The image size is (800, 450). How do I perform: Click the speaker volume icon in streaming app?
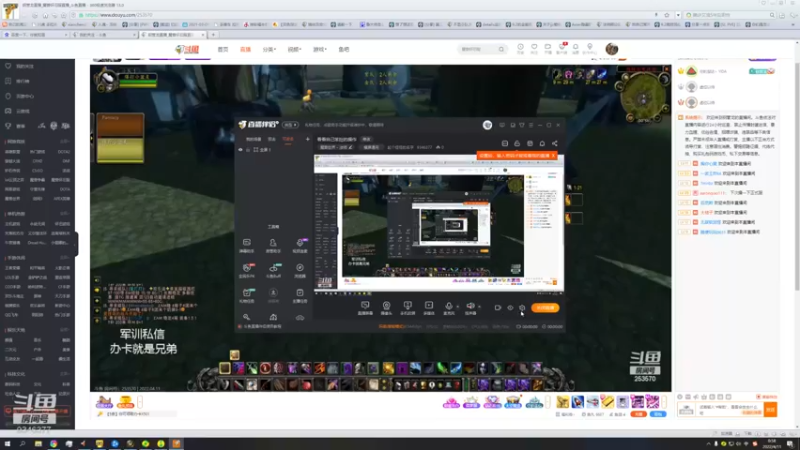coord(470,306)
